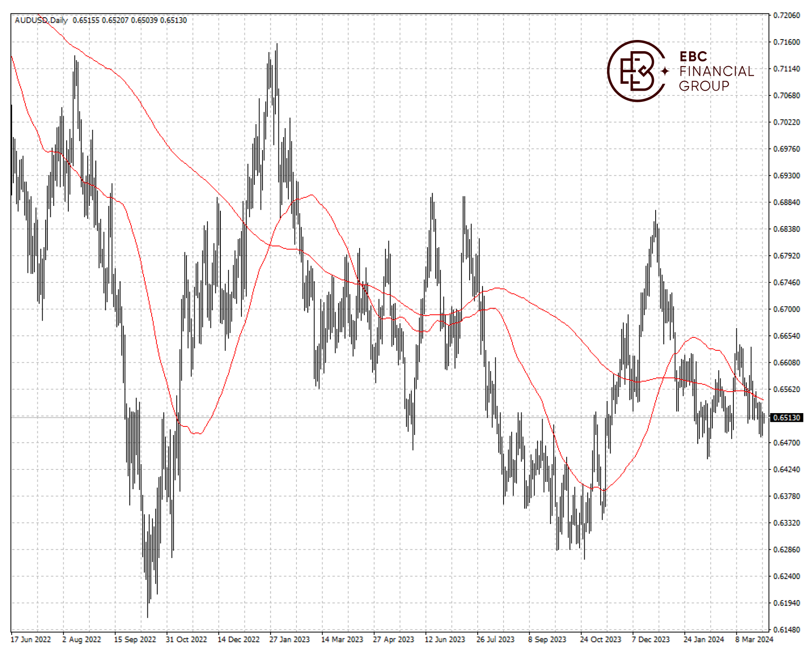
Task: Click the 0.64700 price axis label
Action: (x=787, y=443)
